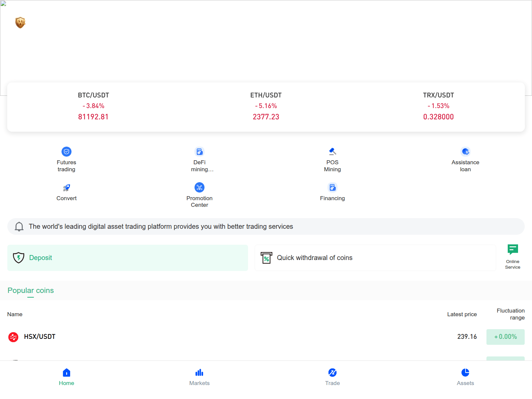Screen dimensions: 532x399
Task: Open Promotion Center icon
Action: click(199, 188)
